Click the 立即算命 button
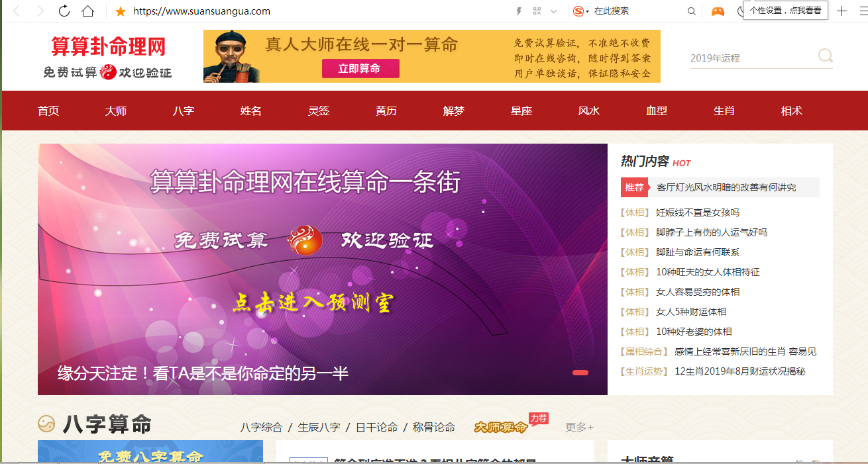The image size is (868, 464). [x=360, y=68]
